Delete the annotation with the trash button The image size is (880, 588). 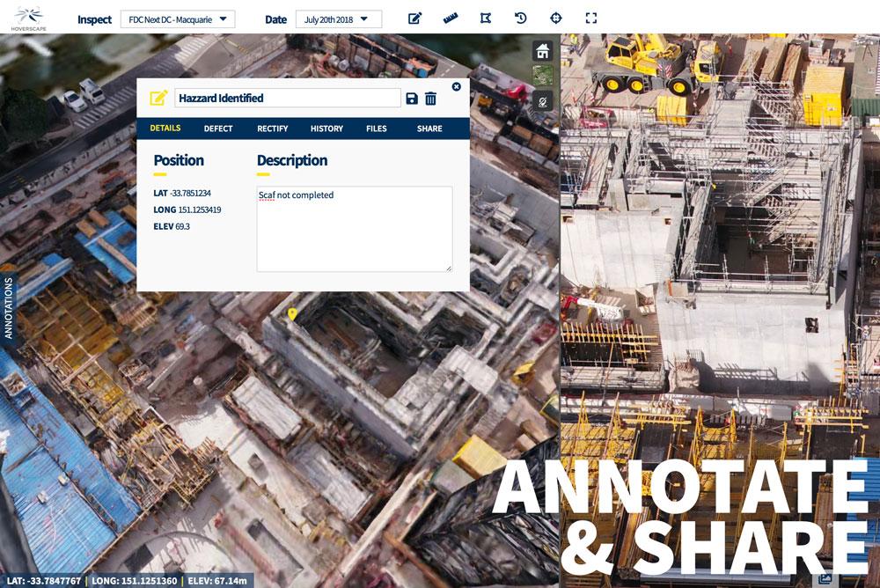tap(430, 99)
